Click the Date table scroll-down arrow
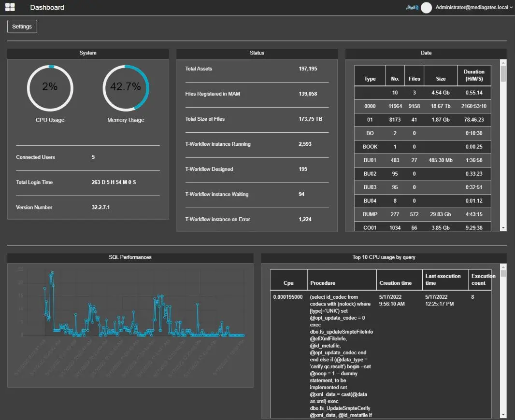 503,228
